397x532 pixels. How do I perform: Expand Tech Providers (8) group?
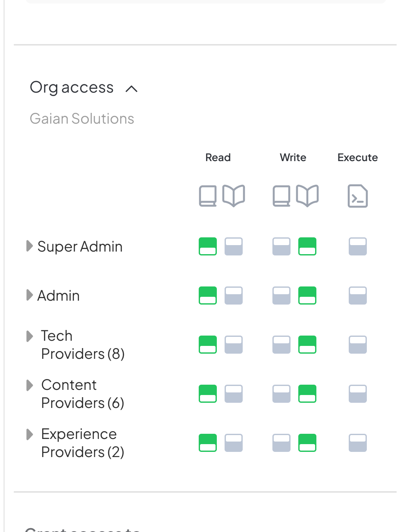[x=29, y=336]
